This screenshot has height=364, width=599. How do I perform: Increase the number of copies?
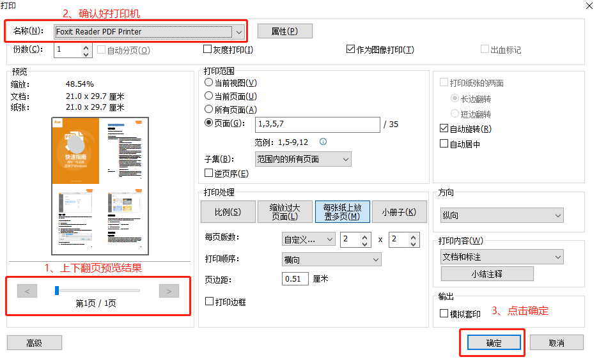(x=86, y=47)
